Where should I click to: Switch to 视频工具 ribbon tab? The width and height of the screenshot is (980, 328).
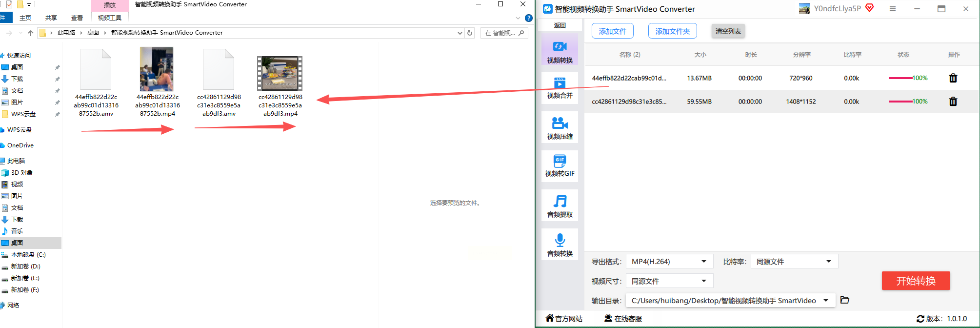pos(110,18)
